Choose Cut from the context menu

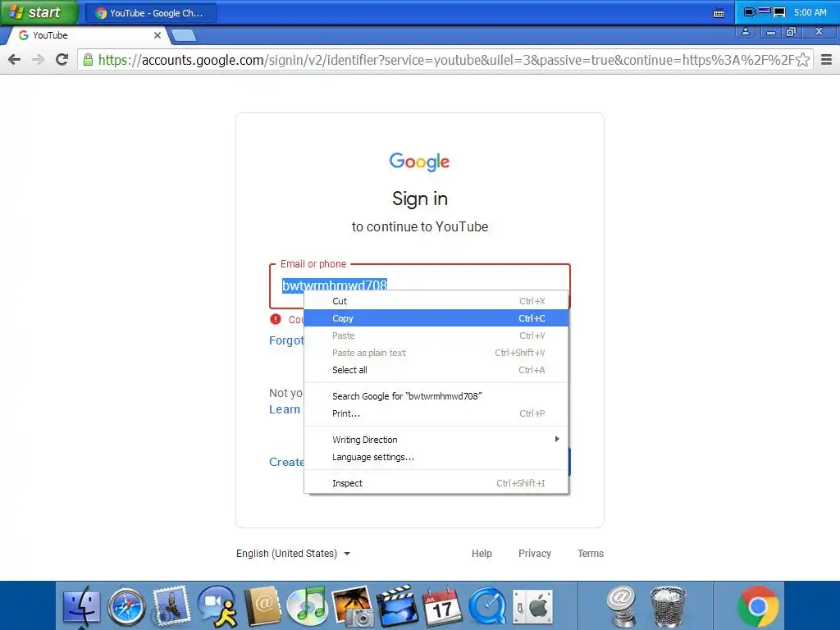tap(436, 301)
